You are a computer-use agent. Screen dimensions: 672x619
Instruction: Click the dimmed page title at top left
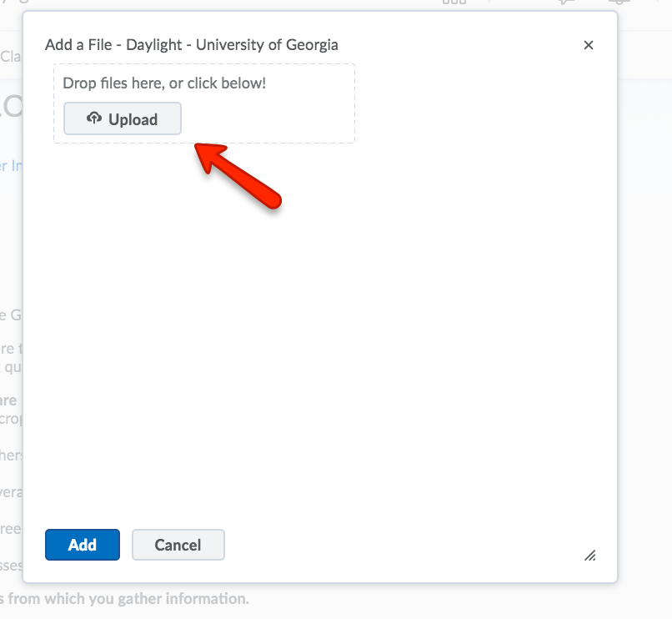(x=13, y=4)
